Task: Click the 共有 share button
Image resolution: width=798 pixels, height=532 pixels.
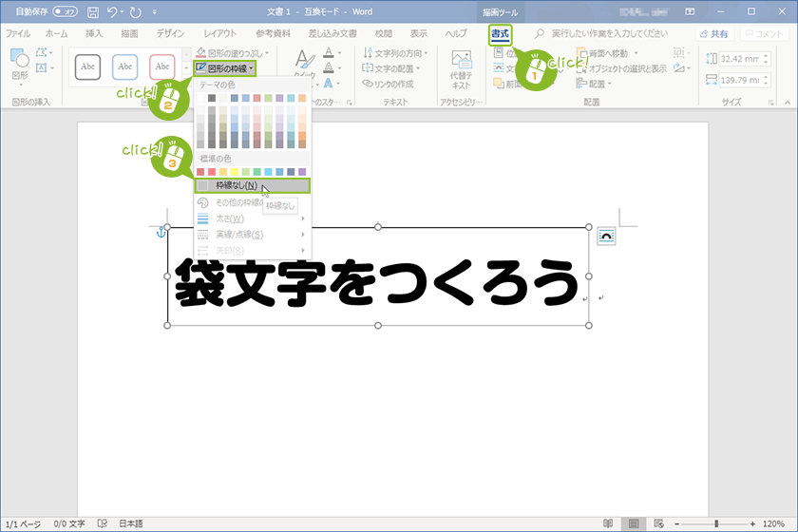Action: click(x=714, y=33)
